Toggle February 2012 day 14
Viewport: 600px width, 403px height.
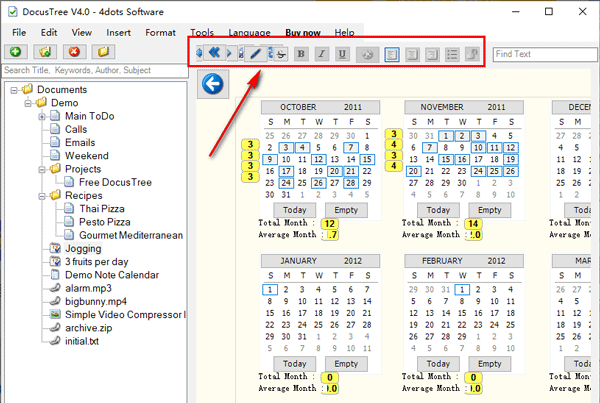tap(446, 313)
